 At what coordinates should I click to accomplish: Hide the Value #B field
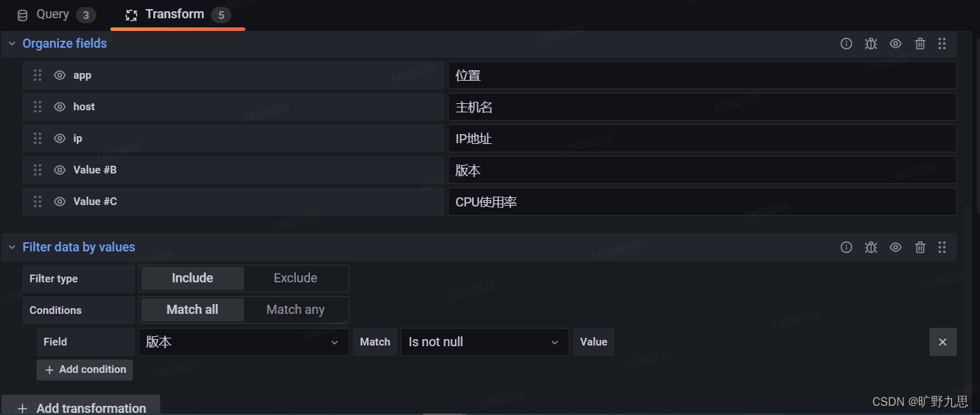coord(60,169)
